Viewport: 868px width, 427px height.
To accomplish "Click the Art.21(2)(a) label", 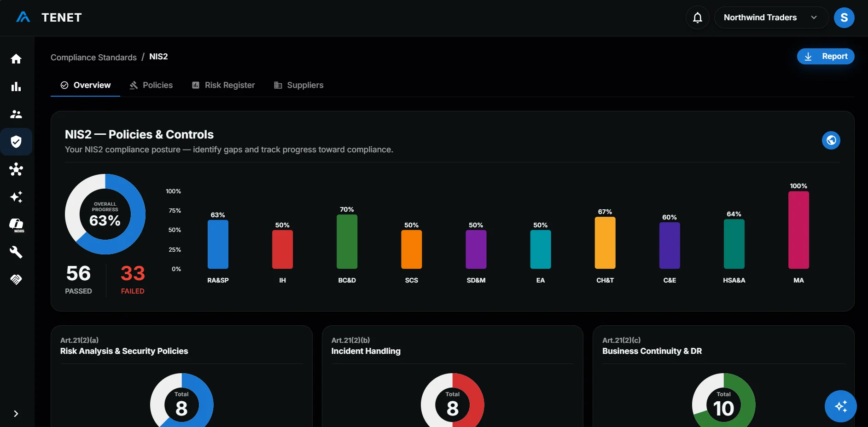I will (79, 340).
